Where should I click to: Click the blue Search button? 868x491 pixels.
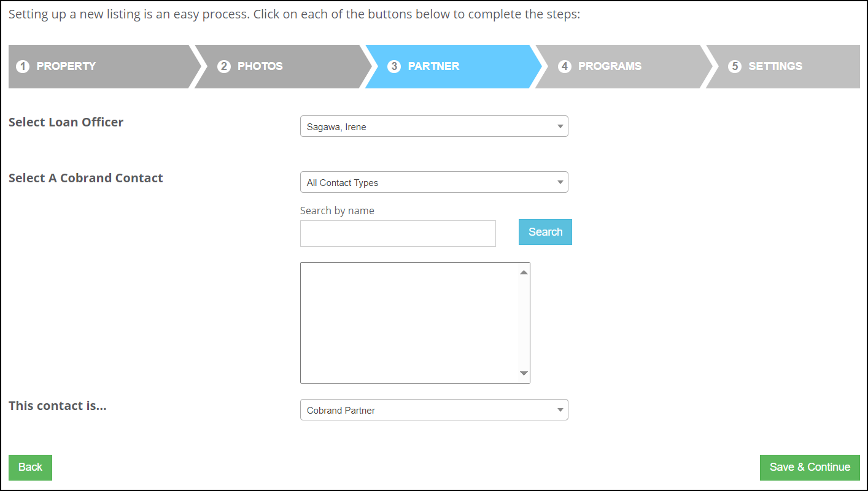[545, 232]
